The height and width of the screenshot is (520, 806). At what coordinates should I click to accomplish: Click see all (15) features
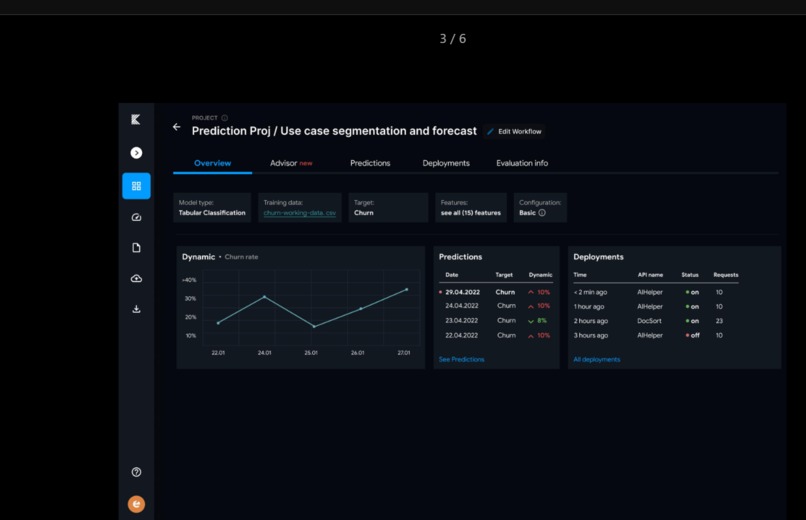pos(470,213)
